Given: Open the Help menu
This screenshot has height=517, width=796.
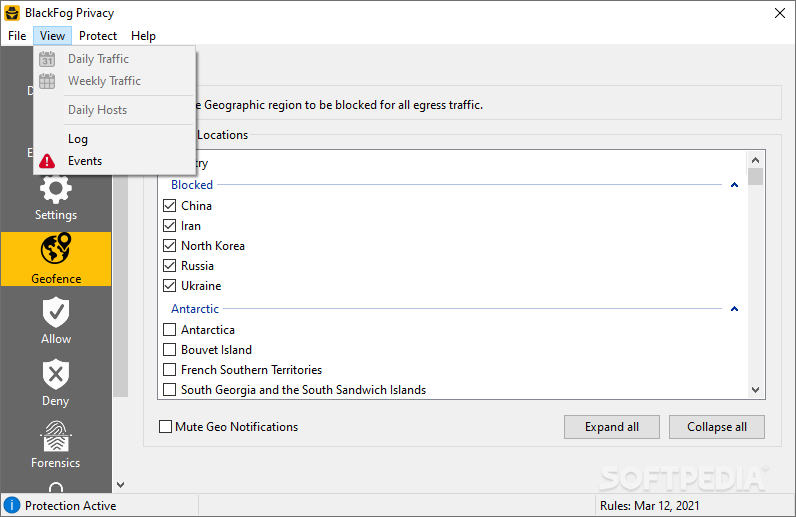Looking at the screenshot, I should click(x=143, y=36).
